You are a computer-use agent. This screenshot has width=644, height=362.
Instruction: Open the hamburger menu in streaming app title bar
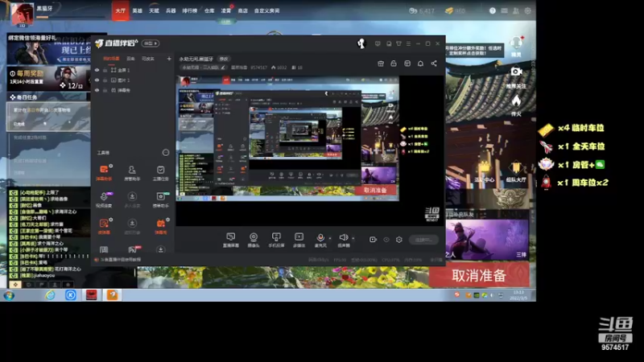pos(408,43)
